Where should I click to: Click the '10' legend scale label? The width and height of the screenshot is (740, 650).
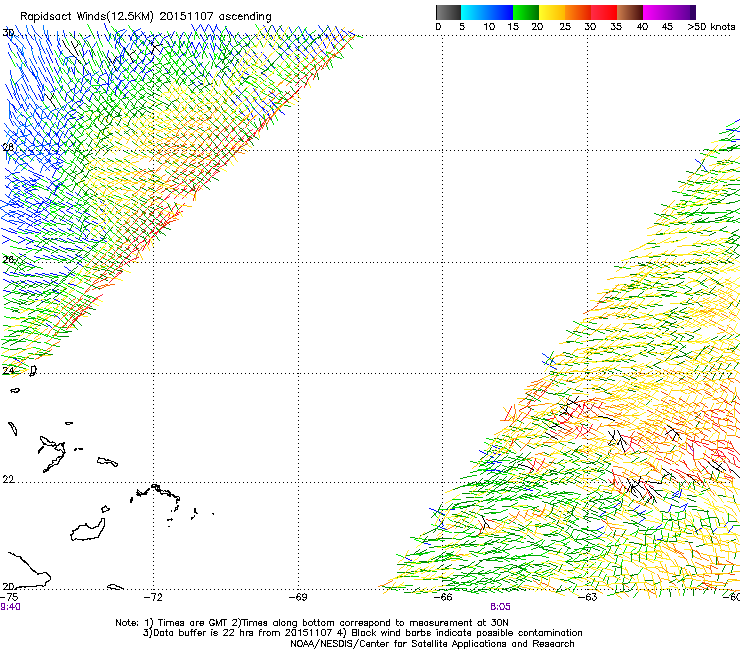pyautogui.click(x=489, y=27)
